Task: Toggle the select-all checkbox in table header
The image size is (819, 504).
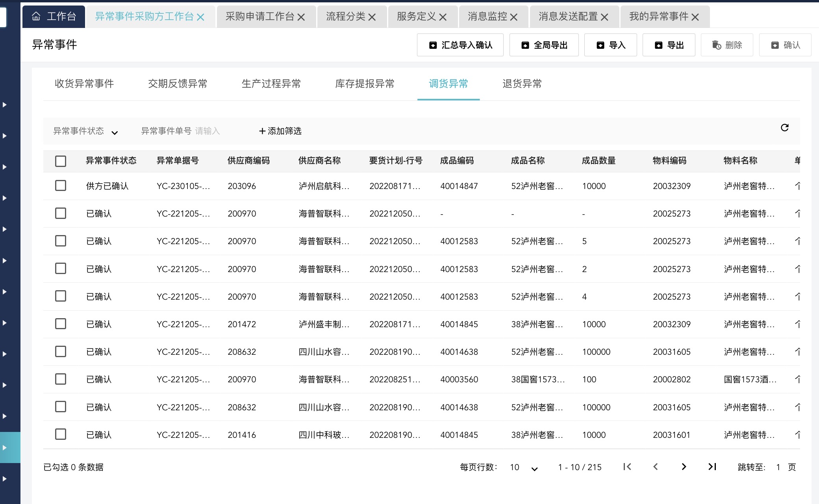Action: pyautogui.click(x=61, y=161)
